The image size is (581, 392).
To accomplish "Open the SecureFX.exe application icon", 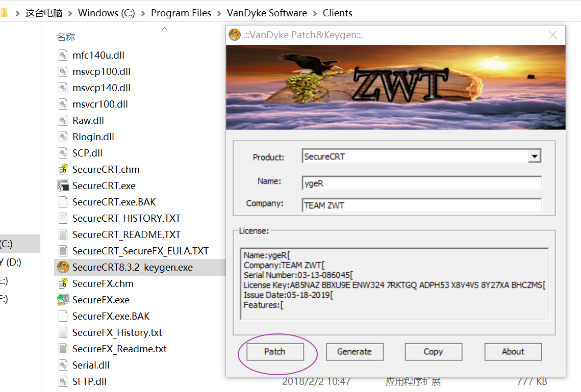I will point(62,299).
